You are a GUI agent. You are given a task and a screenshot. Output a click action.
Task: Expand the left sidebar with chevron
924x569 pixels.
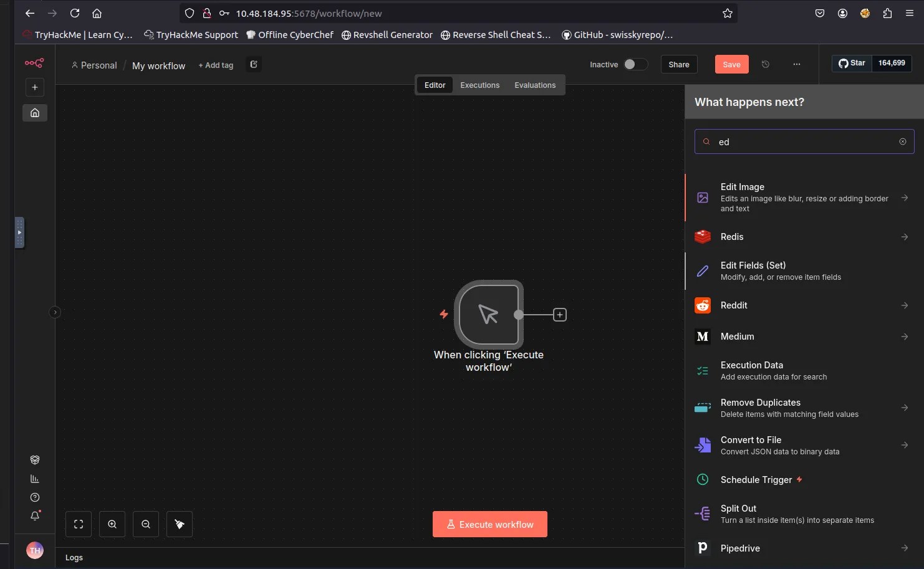coord(55,312)
